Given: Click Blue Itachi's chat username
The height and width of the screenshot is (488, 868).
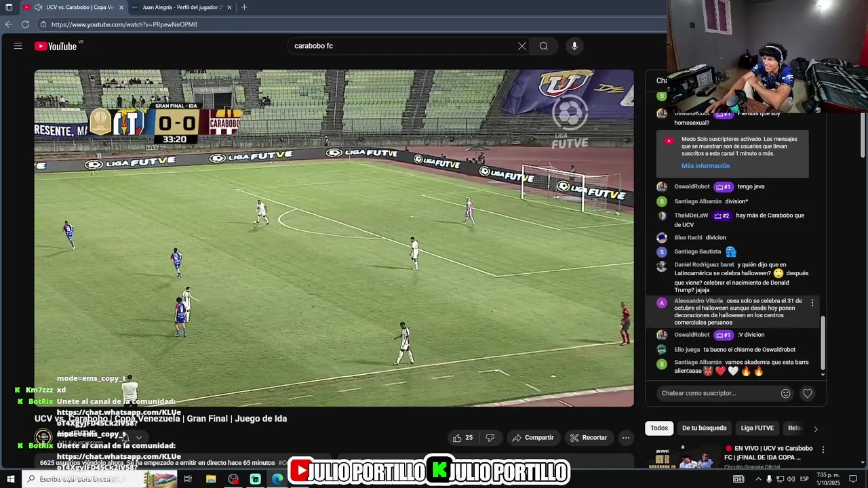Looking at the screenshot, I should click(x=688, y=238).
